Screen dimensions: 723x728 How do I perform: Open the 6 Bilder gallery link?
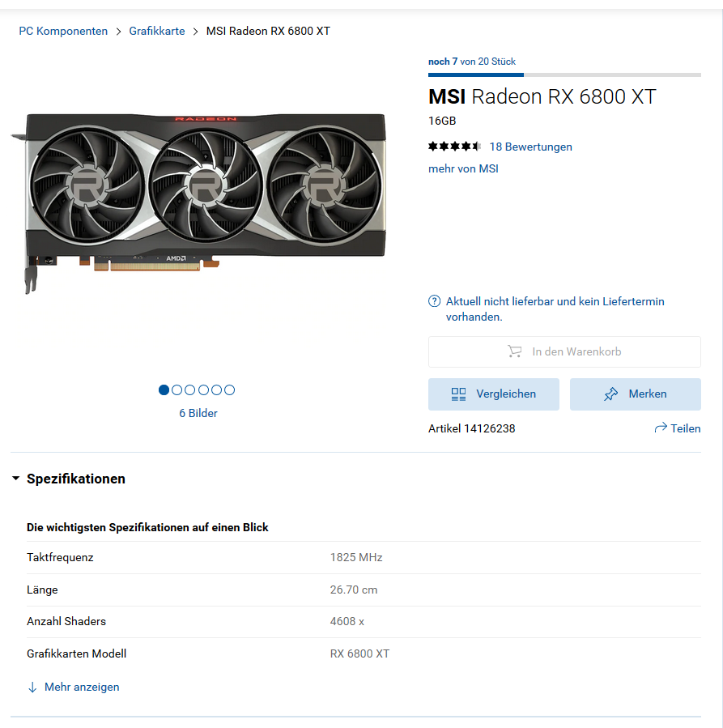tap(198, 413)
